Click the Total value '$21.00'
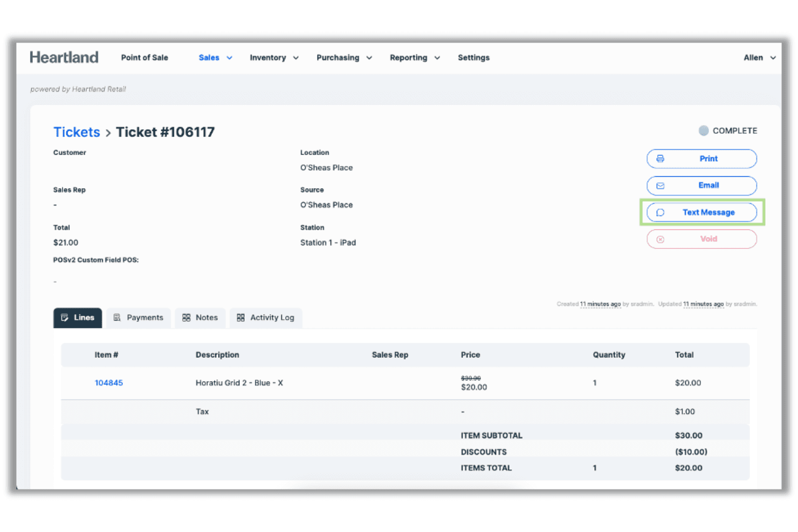798x532 pixels. pyautogui.click(x=66, y=243)
